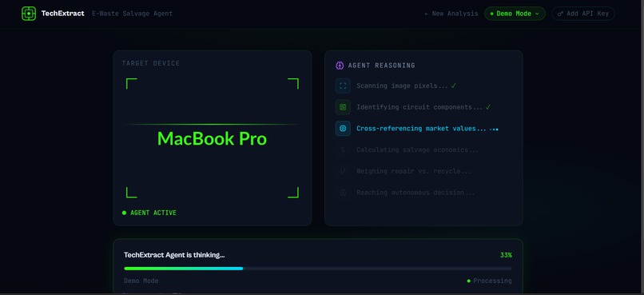Click the salvage economics dollar icon
This screenshot has width=644, height=295.
(x=343, y=150)
